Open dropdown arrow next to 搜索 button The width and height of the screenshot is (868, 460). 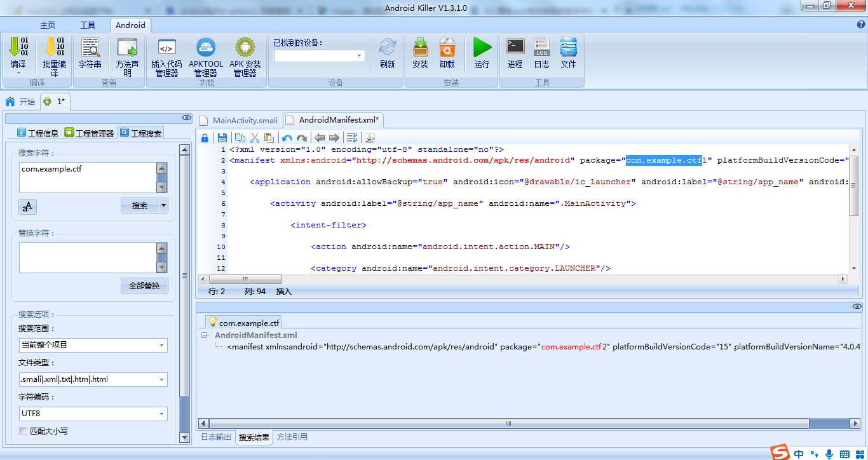click(x=164, y=205)
